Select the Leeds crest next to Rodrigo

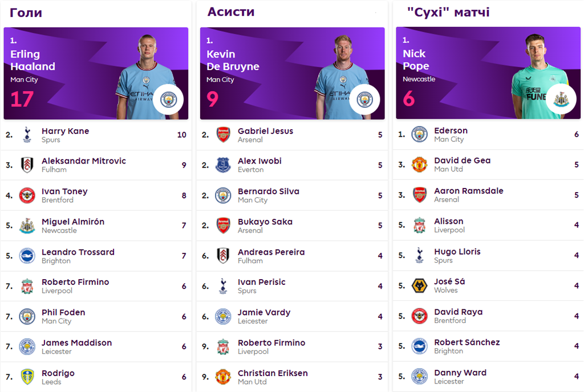tap(27, 377)
